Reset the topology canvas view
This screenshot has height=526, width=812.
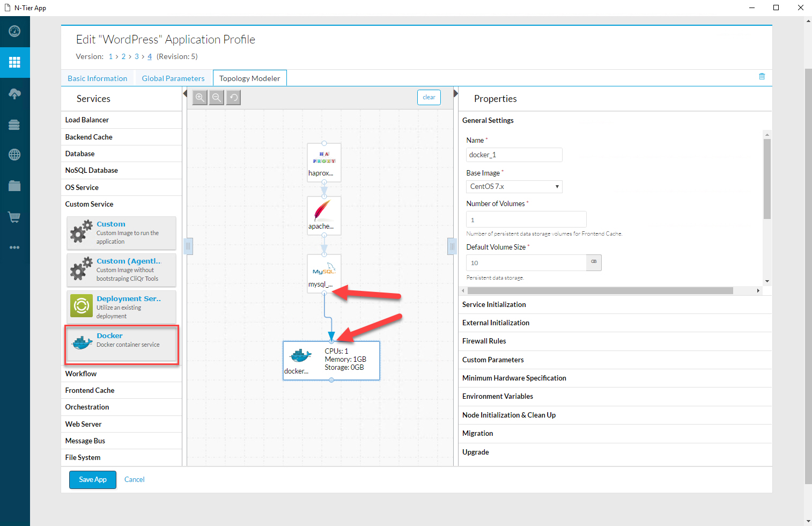[233, 98]
